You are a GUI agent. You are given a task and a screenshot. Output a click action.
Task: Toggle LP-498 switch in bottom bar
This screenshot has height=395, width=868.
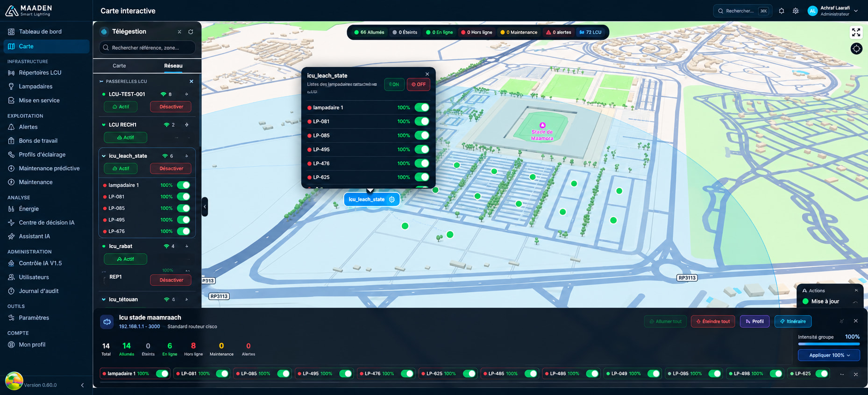[776, 374]
